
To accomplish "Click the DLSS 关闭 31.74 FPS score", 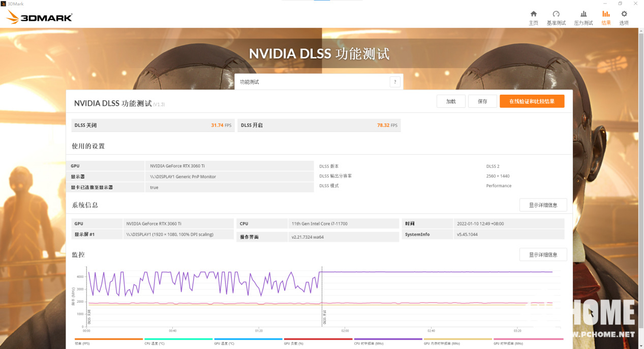I will pyautogui.click(x=153, y=125).
